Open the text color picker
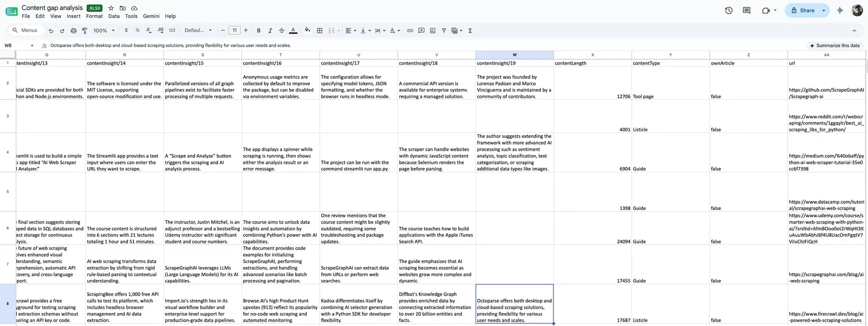Image resolution: width=868 pixels, height=326 pixels. point(293,30)
